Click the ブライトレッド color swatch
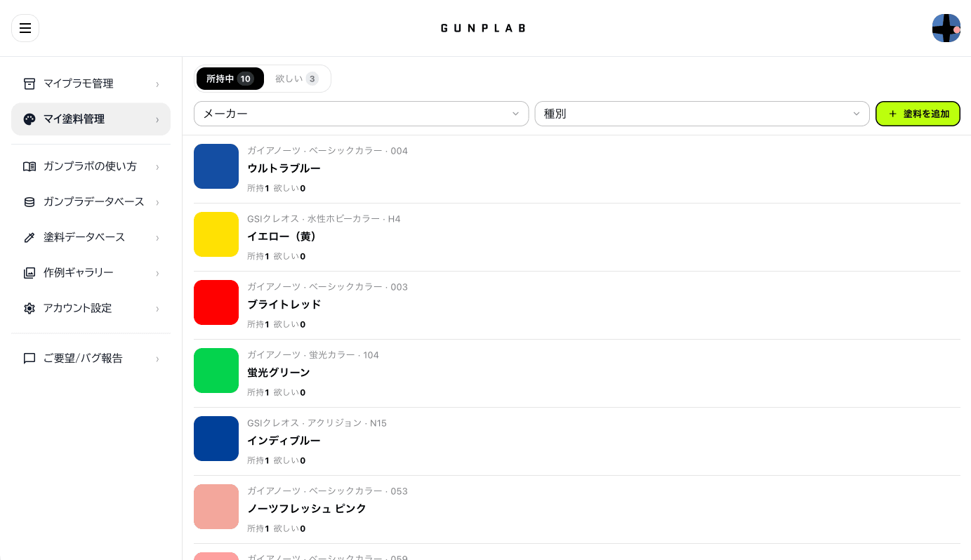The height and width of the screenshot is (560, 971). pyautogui.click(x=216, y=302)
